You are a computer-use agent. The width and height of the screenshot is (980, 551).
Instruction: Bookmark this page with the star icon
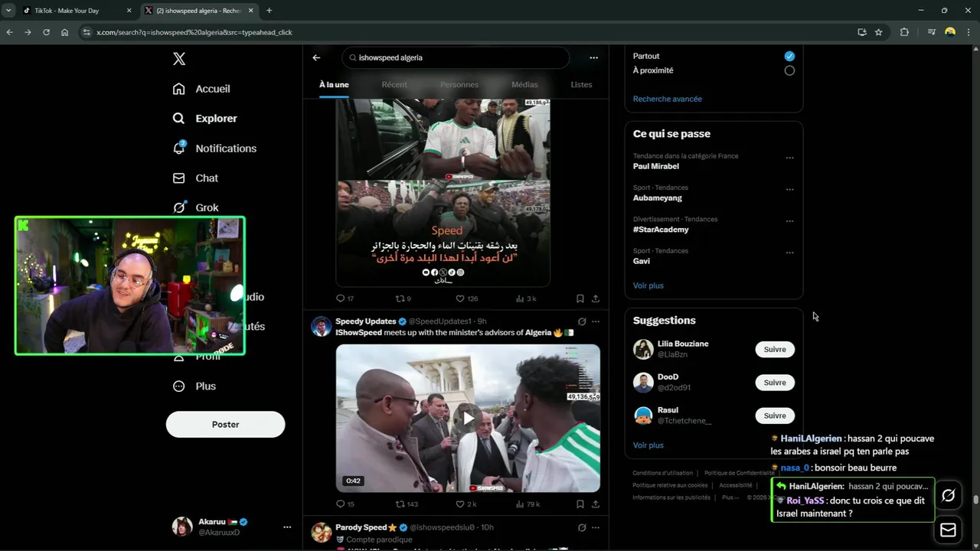(879, 32)
